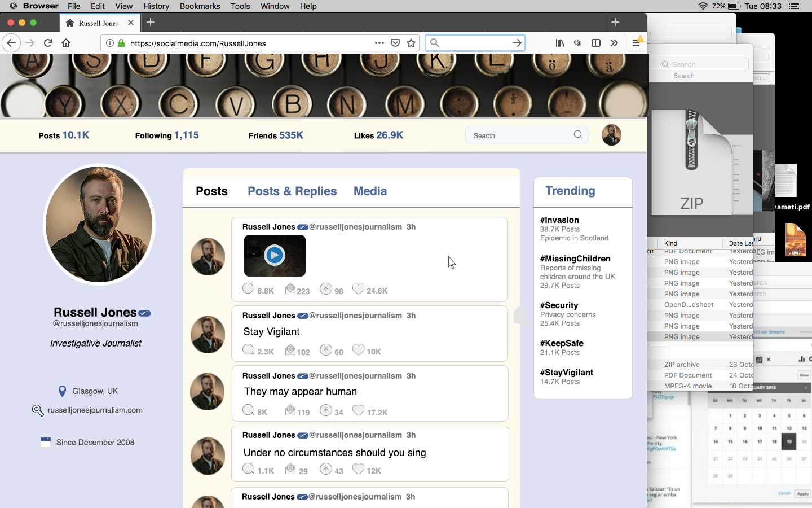
Task: Share the sing post showing 43
Action: point(326,469)
